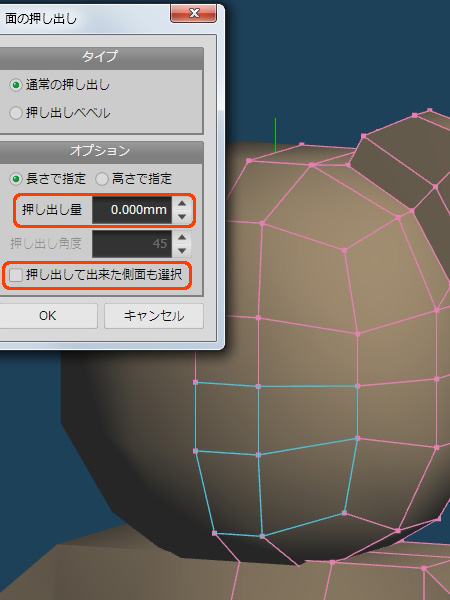
Task: Select the 通常の押し出し radio button
Action: point(16,85)
